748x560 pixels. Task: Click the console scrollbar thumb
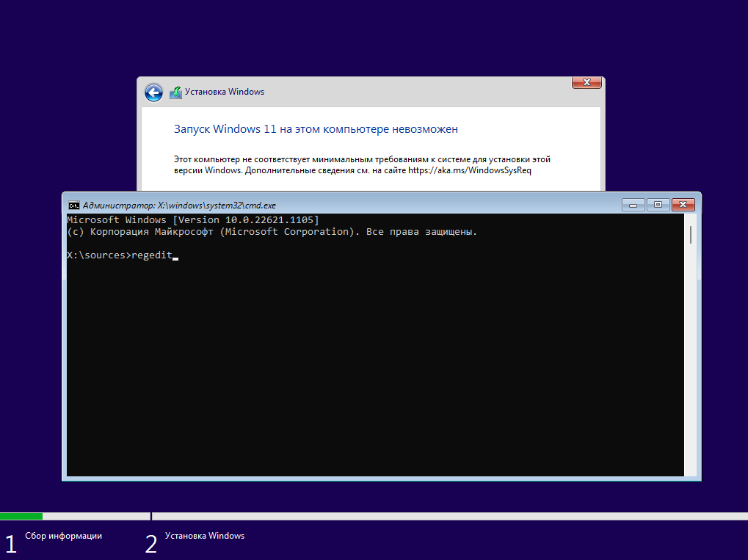690,235
